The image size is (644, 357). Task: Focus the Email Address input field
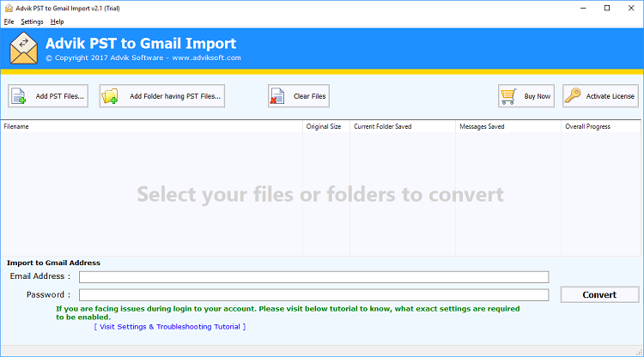click(313, 277)
